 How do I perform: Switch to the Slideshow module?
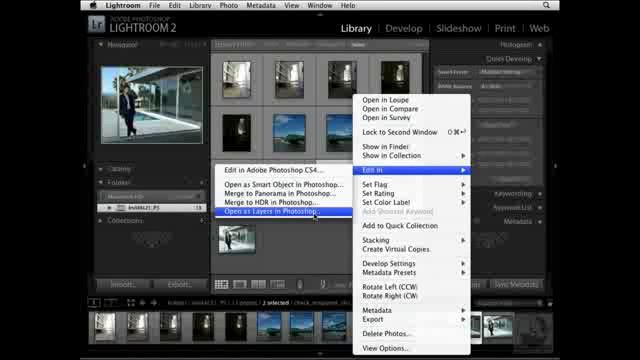click(459, 29)
